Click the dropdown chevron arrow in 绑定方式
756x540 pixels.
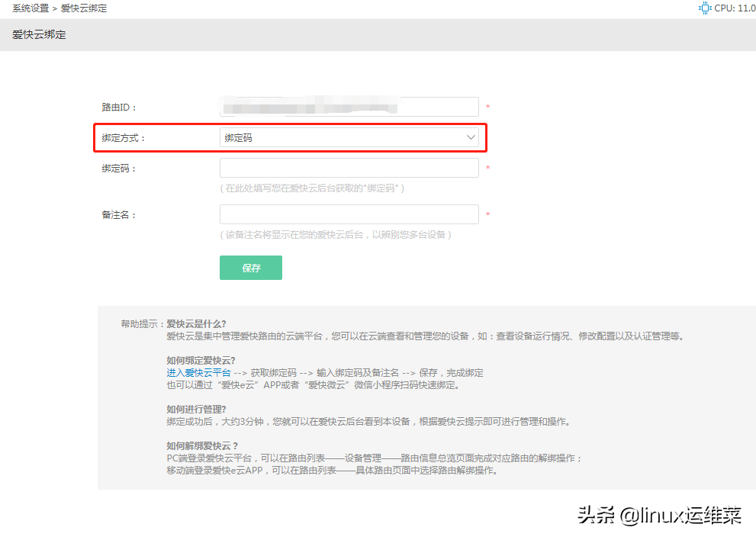pos(471,137)
